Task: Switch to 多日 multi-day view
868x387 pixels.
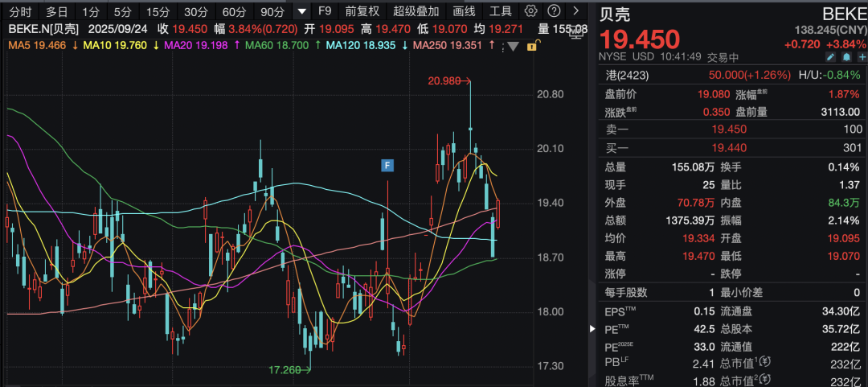Action: pyautogui.click(x=56, y=11)
